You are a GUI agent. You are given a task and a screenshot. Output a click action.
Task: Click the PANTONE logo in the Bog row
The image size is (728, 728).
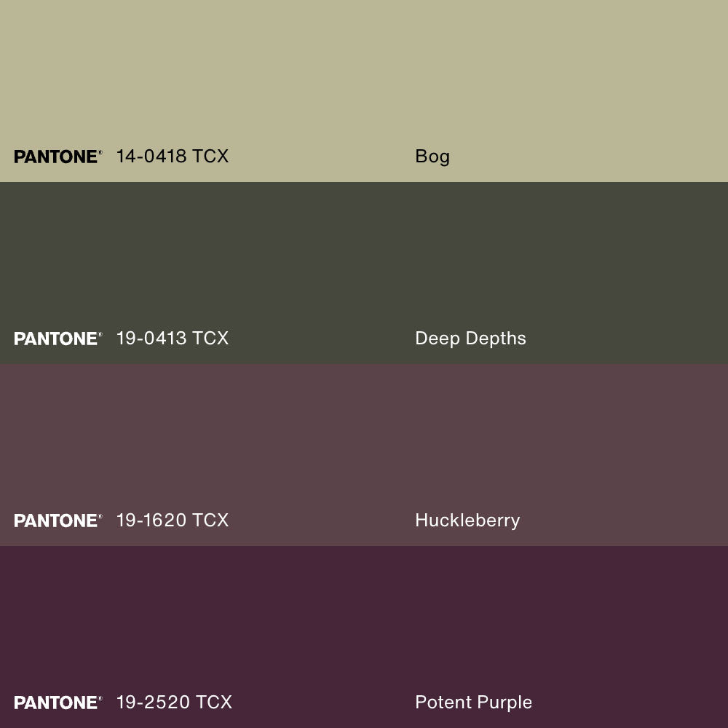click(x=58, y=157)
